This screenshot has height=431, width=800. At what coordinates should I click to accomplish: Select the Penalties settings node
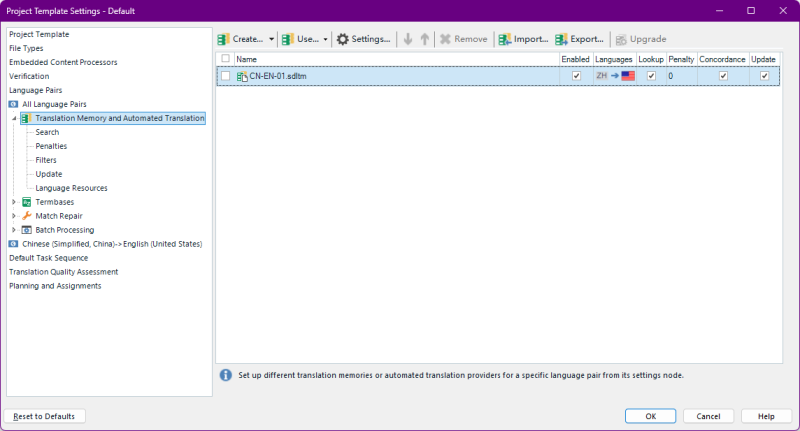point(51,146)
